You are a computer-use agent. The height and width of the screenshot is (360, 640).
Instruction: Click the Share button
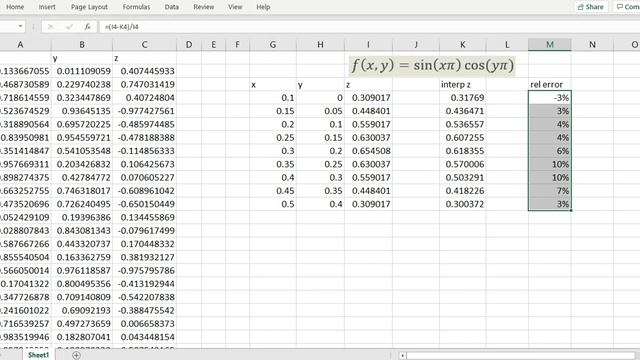591,7
